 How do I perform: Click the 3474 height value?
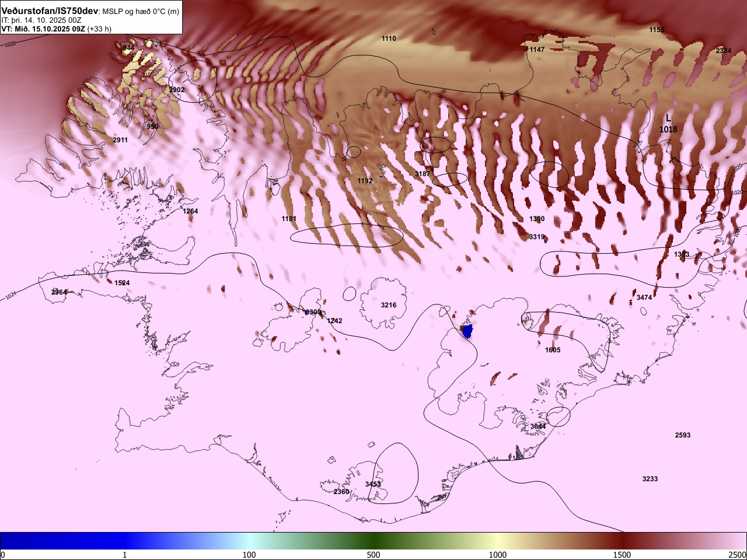644,297
